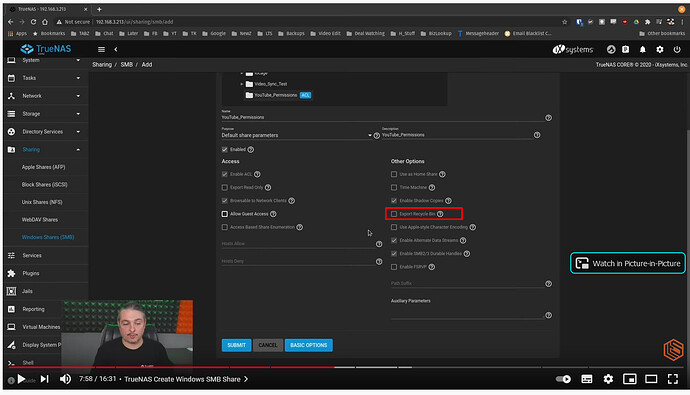Expand the Video_Sync_Test folder arrow
The image size is (690, 395).
[x=242, y=84]
